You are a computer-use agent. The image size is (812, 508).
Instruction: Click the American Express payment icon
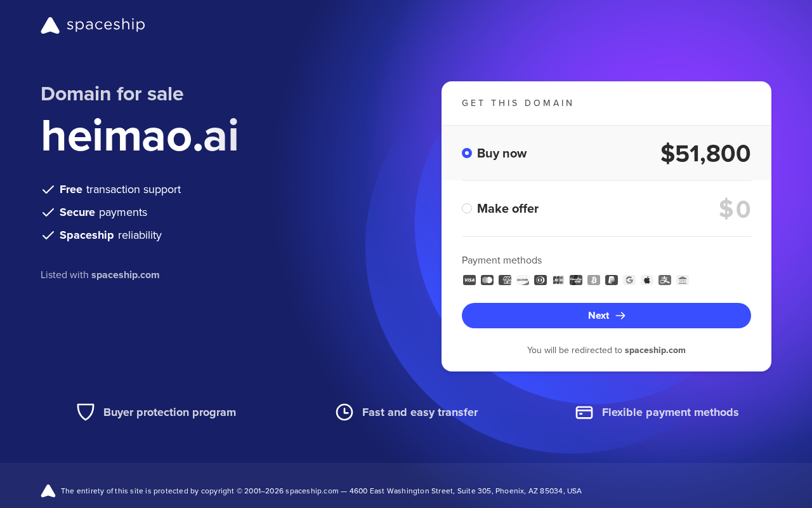(505, 280)
